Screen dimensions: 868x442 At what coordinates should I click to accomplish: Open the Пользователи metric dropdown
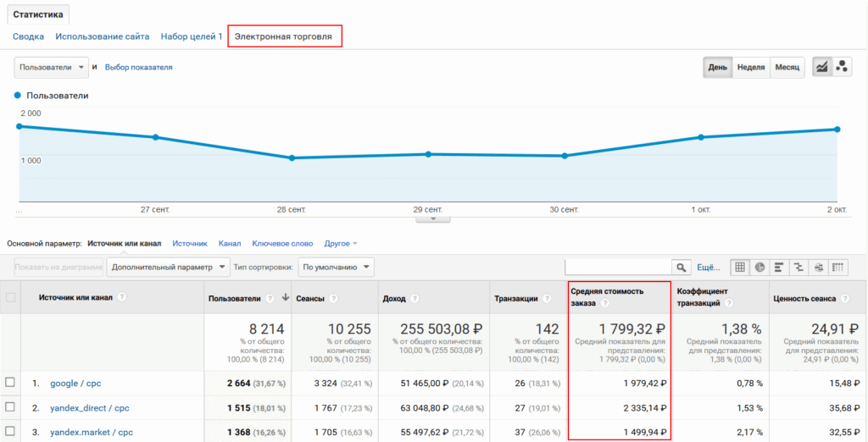(52, 67)
